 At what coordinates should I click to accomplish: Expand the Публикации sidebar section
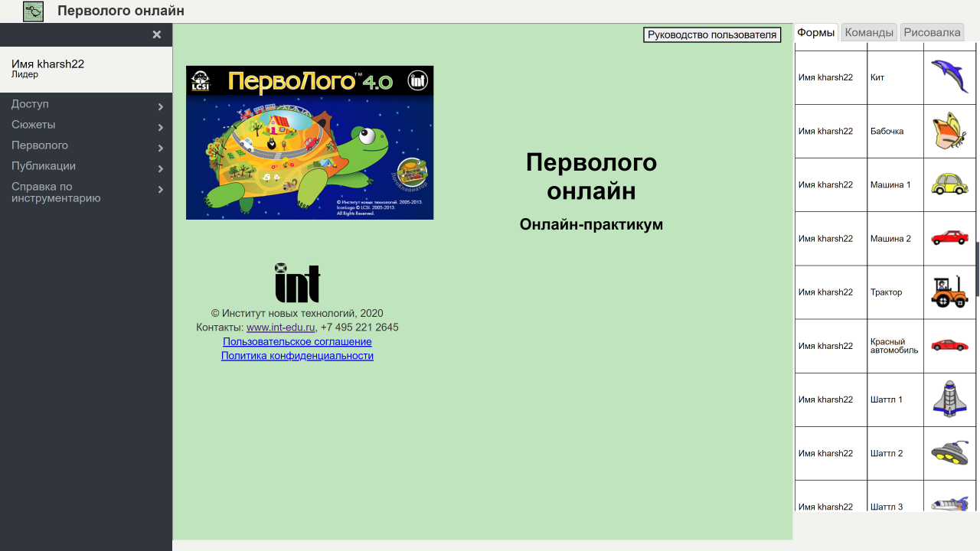86,167
